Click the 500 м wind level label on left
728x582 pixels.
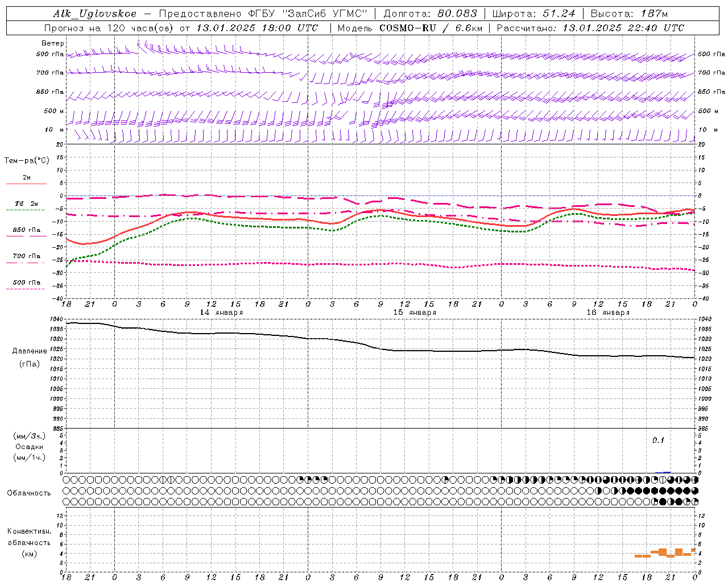(54, 111)
